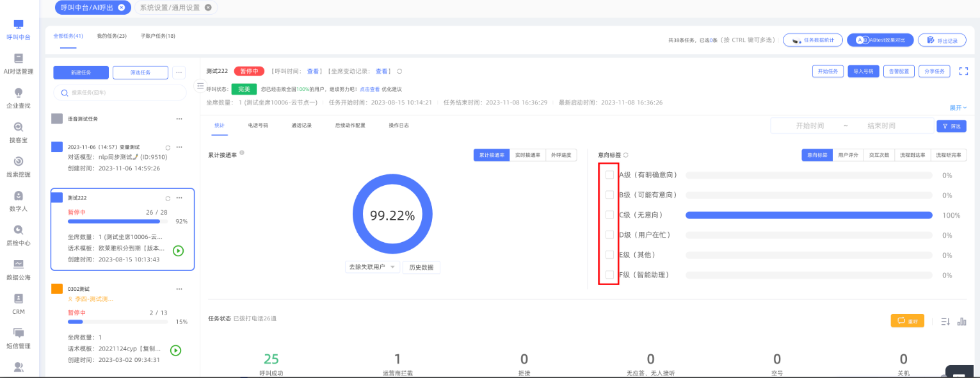Start the 测试222 task with its play icon
Viewport: 980px width, 378px height.
[x=179, y=251]
